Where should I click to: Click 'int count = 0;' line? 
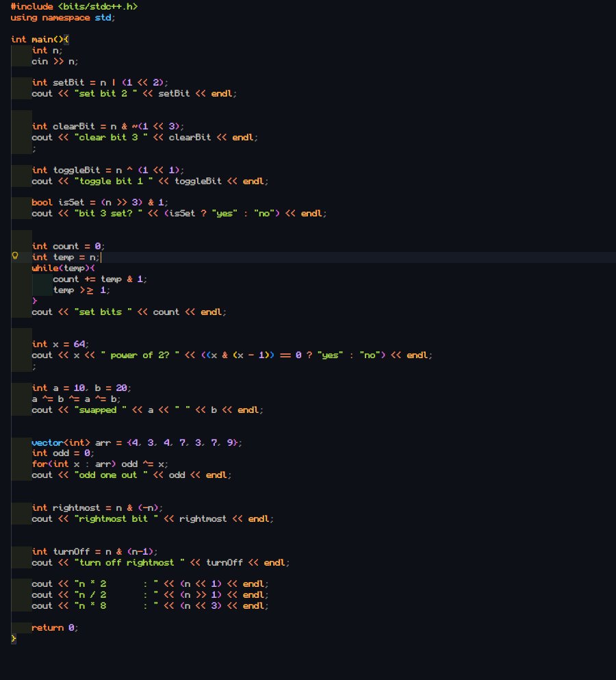pos(68,247)
